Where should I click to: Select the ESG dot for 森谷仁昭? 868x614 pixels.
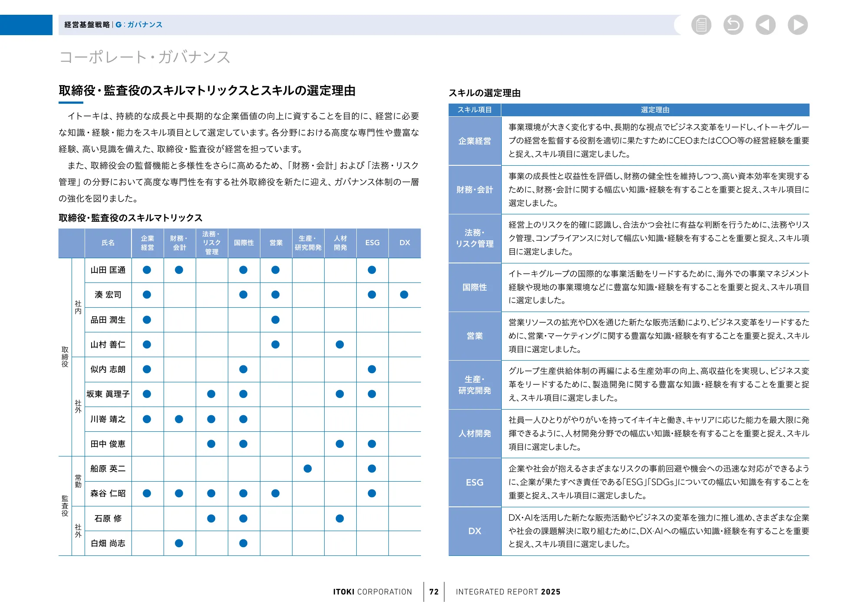pos(372,493)
